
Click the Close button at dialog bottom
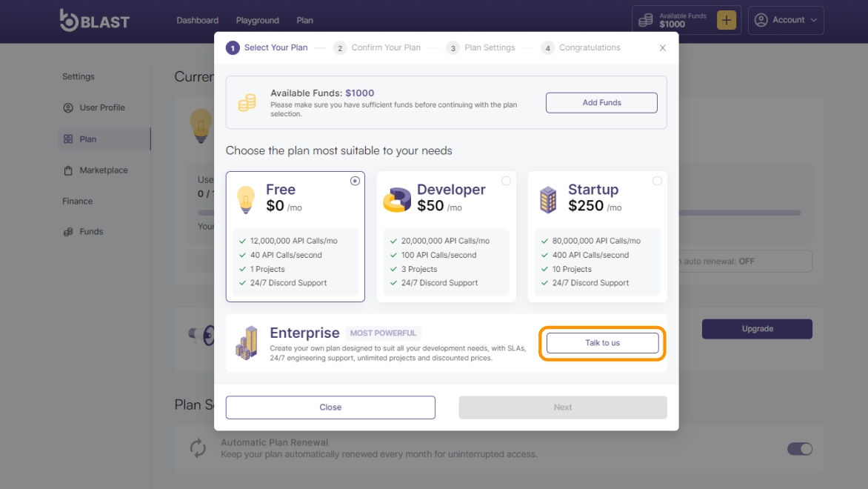330,408
